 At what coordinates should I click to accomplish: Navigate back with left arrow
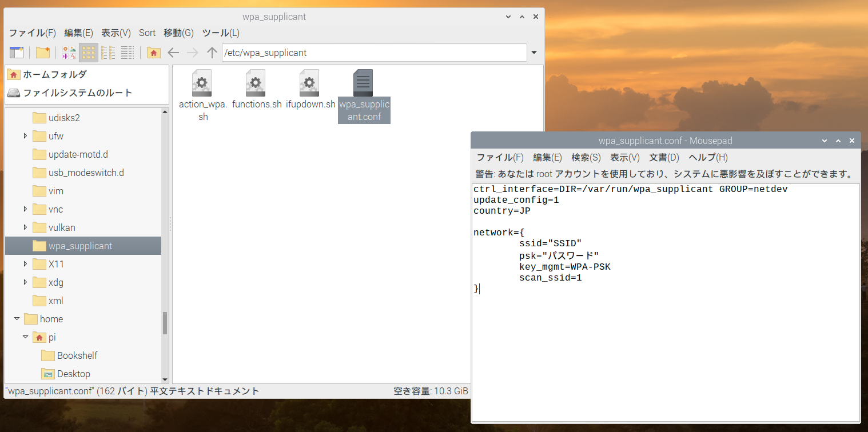173,53
